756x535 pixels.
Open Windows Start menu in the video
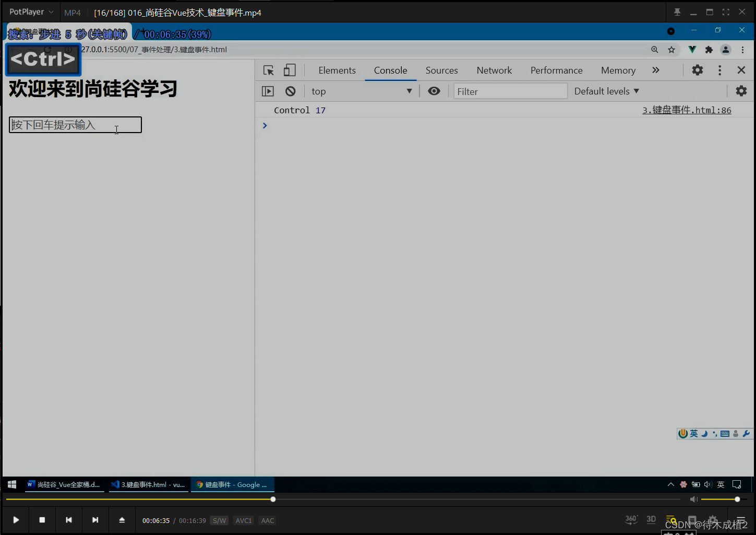[12, 484]
